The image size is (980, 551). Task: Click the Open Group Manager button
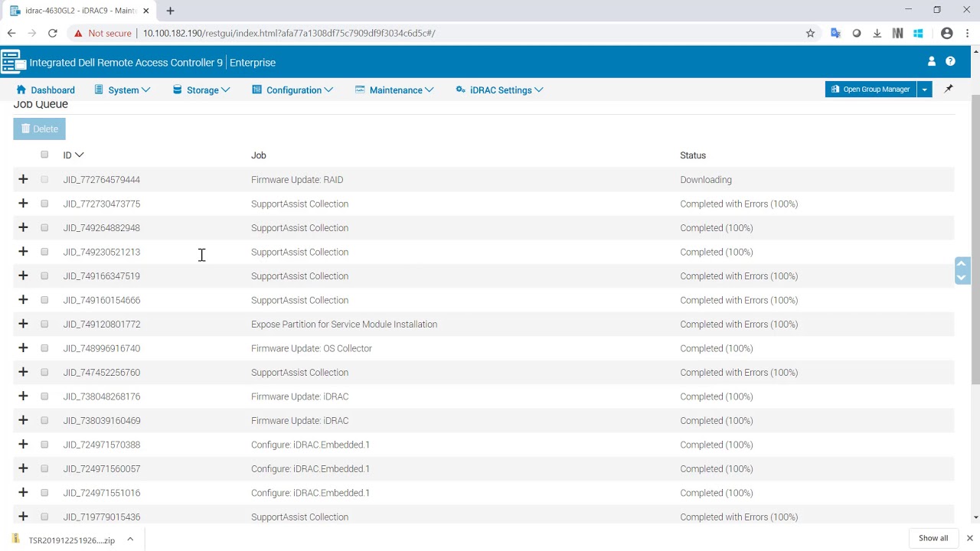point(871,90)
